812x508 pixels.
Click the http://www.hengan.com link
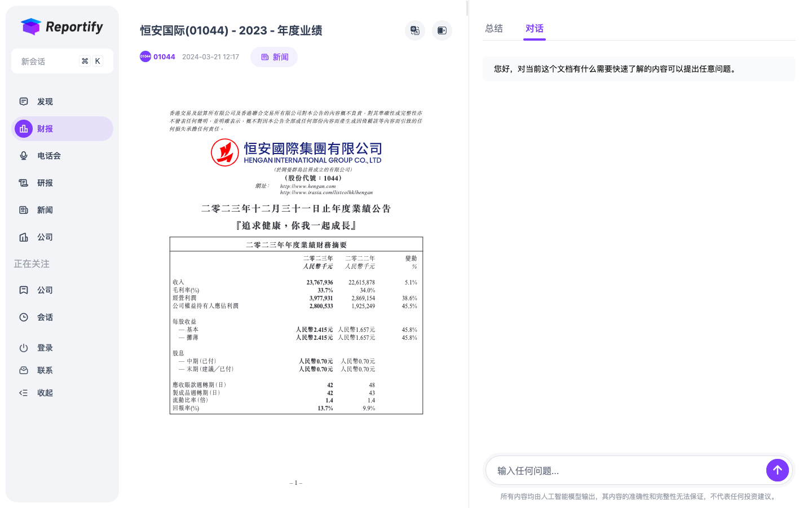[308, 186]
